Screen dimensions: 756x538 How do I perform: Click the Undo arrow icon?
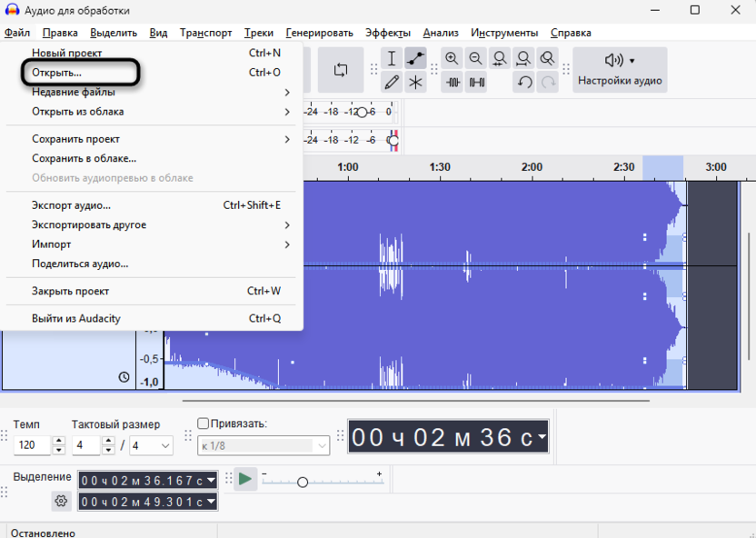(x=524, y=82)
